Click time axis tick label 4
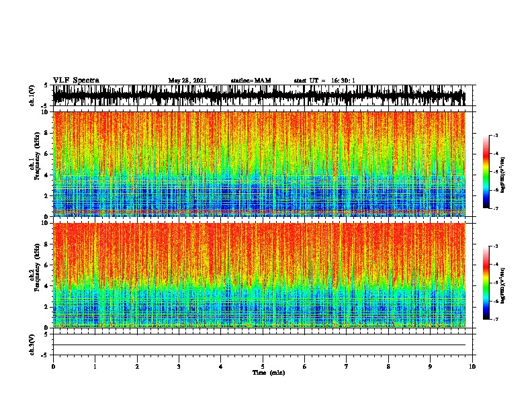Viewport: 532px width, 411px height. [221, 367]
